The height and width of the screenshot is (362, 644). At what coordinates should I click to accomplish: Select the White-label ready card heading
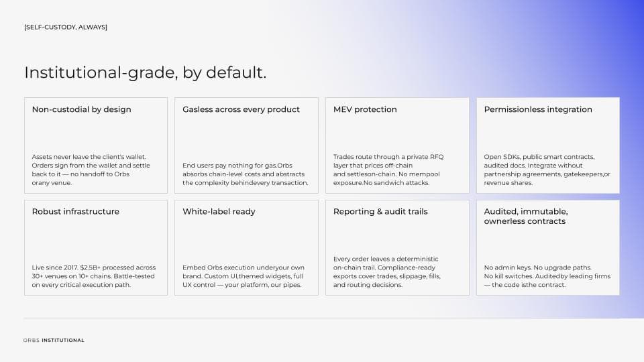pos(219,212)
